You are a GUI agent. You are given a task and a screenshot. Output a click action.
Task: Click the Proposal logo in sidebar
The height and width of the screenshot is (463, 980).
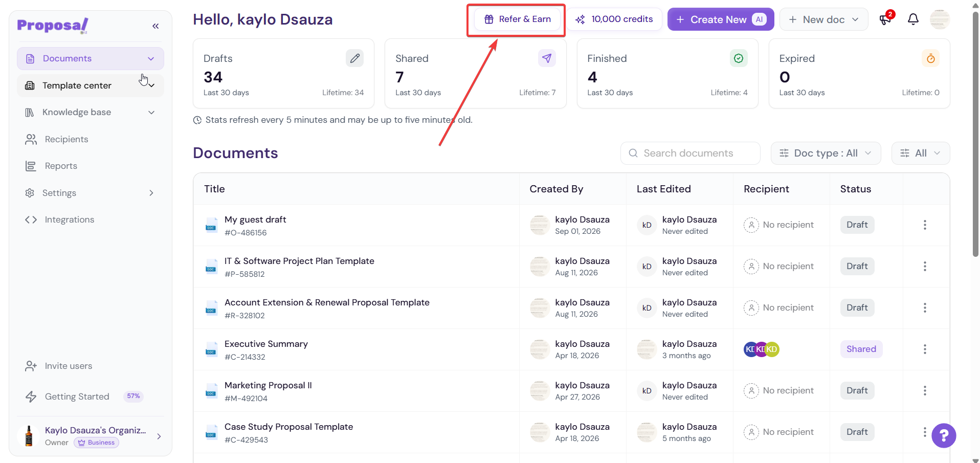pyautogui.click(x=53, y=26)
